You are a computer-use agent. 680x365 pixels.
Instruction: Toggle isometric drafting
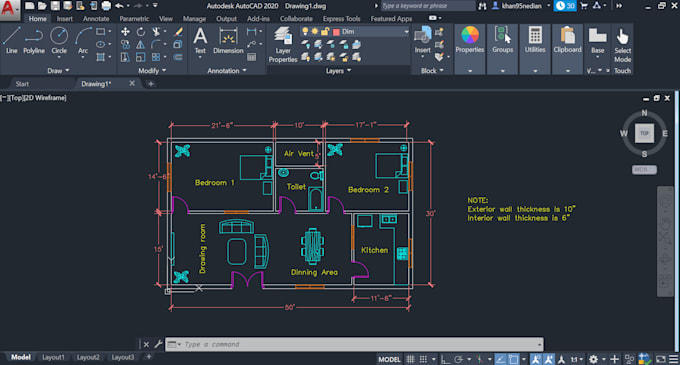pos(479,359)
